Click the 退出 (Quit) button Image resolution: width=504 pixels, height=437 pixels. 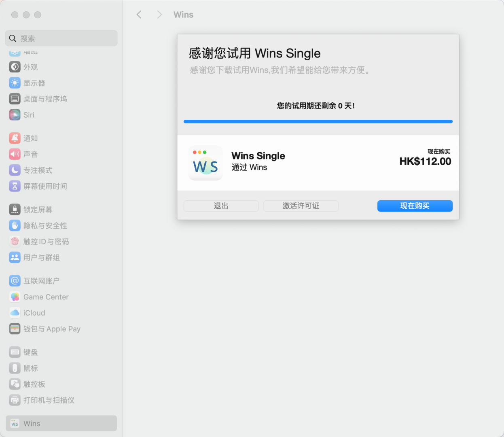pos(221,206)
